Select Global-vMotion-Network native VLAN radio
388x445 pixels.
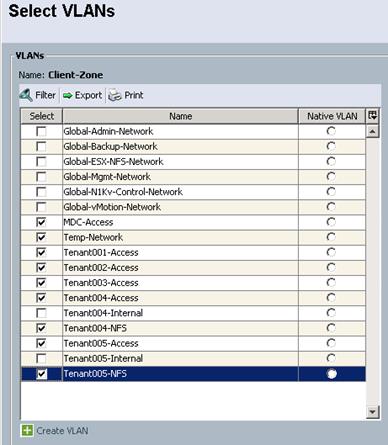click(x=331, y=207)
